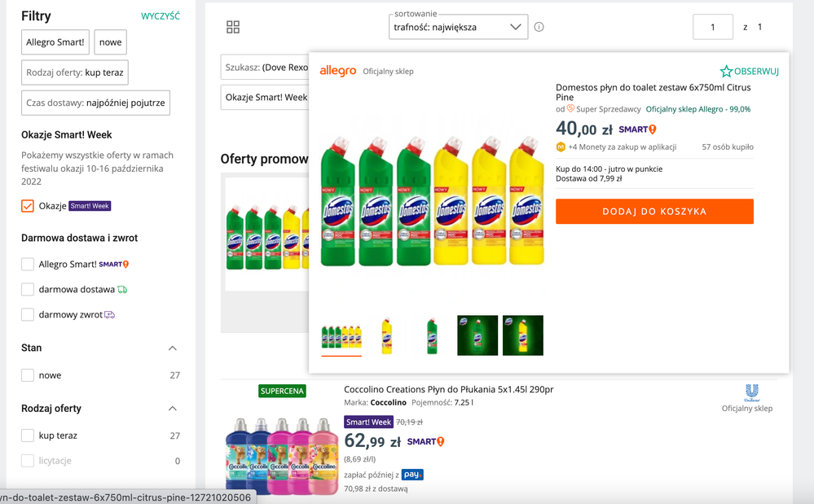Collapse the Rodzaj oferty section
Image resolution: width=814 pixels, height=504 pixels.
pos(173,408)
